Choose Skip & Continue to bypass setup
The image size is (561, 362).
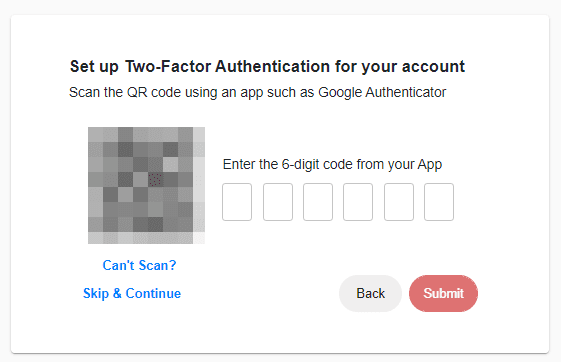pyautogui.click(x=132, y=293)
